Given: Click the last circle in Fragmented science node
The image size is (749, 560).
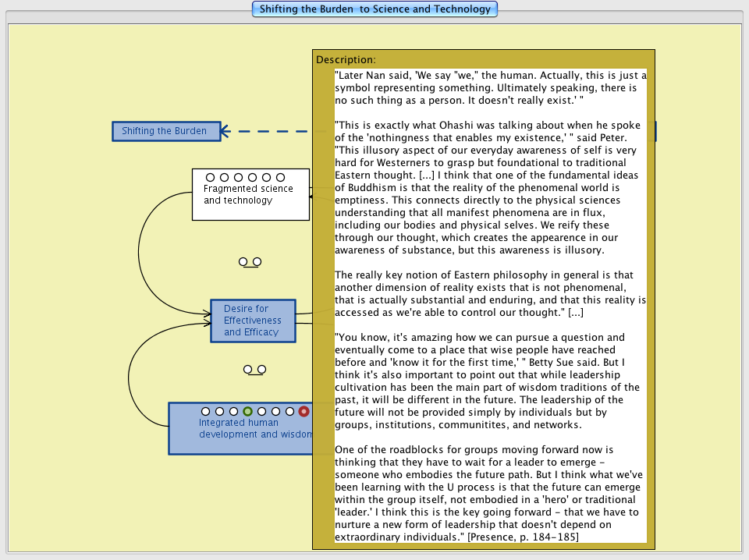Looking at the screenshot, I should 280,177.
